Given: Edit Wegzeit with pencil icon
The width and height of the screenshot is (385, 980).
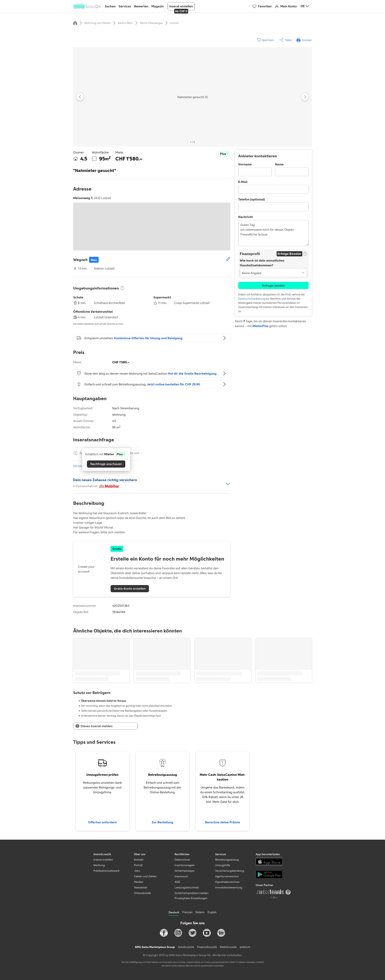Looking at the screenshot, I should [228, 259].
